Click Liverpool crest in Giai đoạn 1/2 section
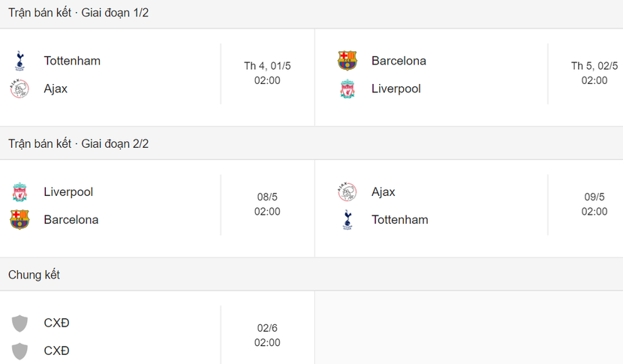623x364 pixels. pyautogui.click(x=347, y=89)
